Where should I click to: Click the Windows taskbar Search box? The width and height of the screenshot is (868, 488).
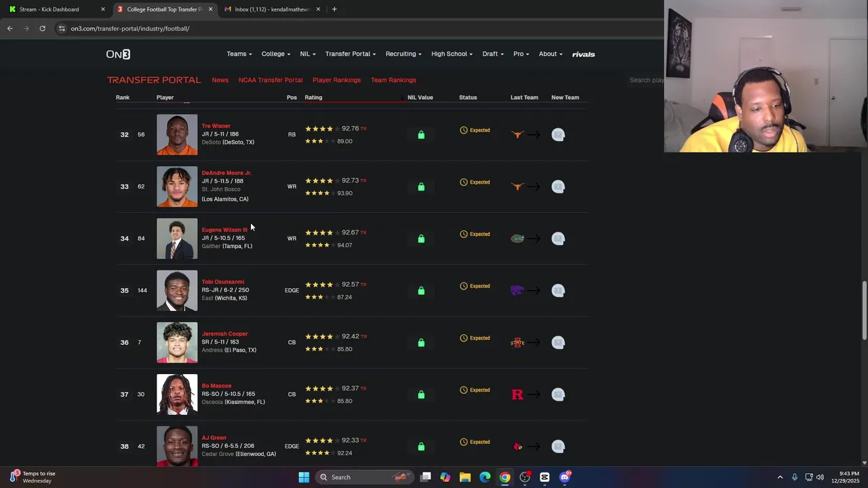click(x=364, y=477)
